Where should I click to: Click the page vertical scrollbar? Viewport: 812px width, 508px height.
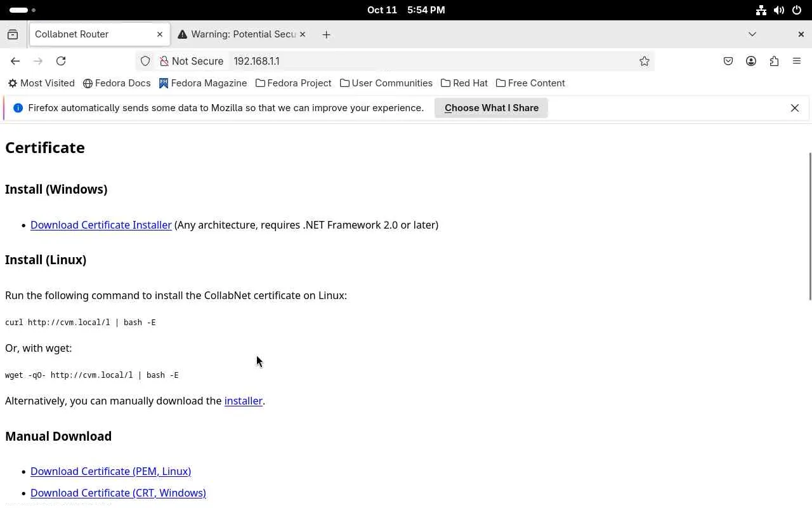(x=809, y=226)
